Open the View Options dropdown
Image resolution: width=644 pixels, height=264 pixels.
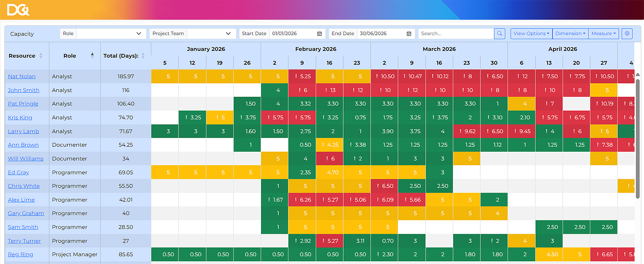pyautogui.click(x=531, y=34)
